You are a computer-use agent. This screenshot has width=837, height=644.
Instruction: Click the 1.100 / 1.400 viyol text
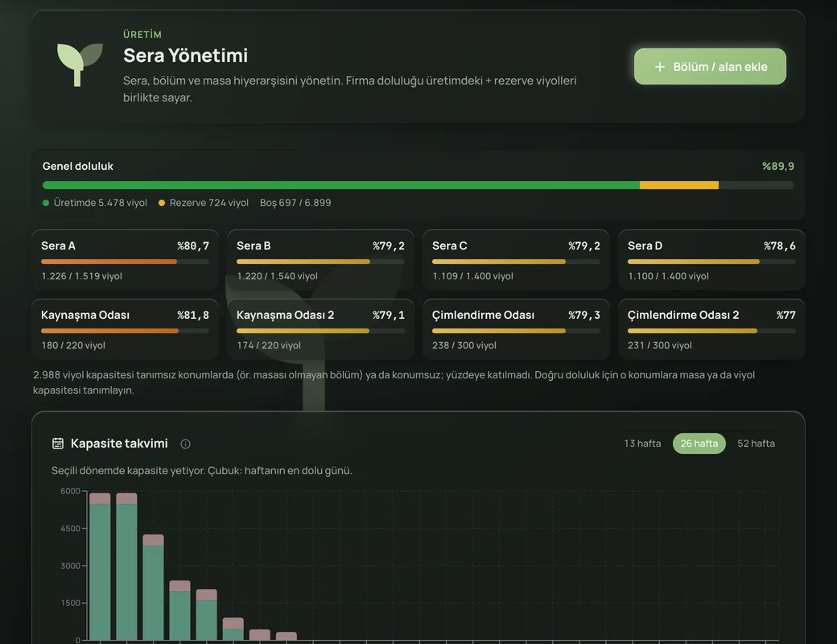coord(668,276)
